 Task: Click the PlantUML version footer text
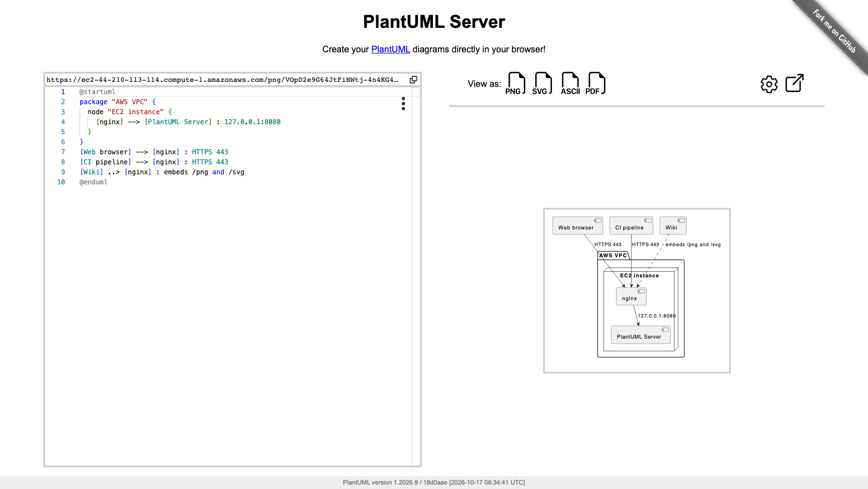click(x=434, y=482)
